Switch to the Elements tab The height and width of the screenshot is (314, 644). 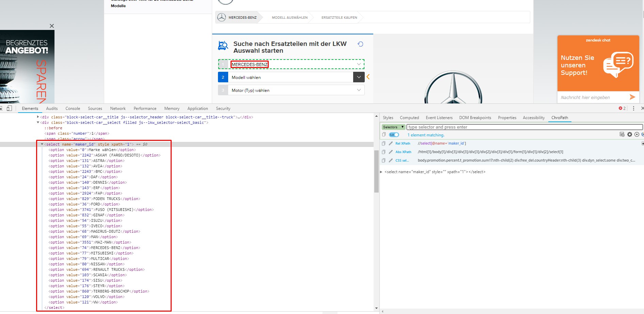pos(30,109)
